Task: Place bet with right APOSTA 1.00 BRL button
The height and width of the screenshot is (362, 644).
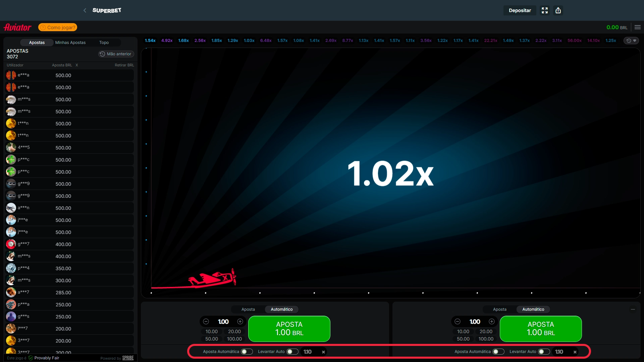Action: click(541, 329)
